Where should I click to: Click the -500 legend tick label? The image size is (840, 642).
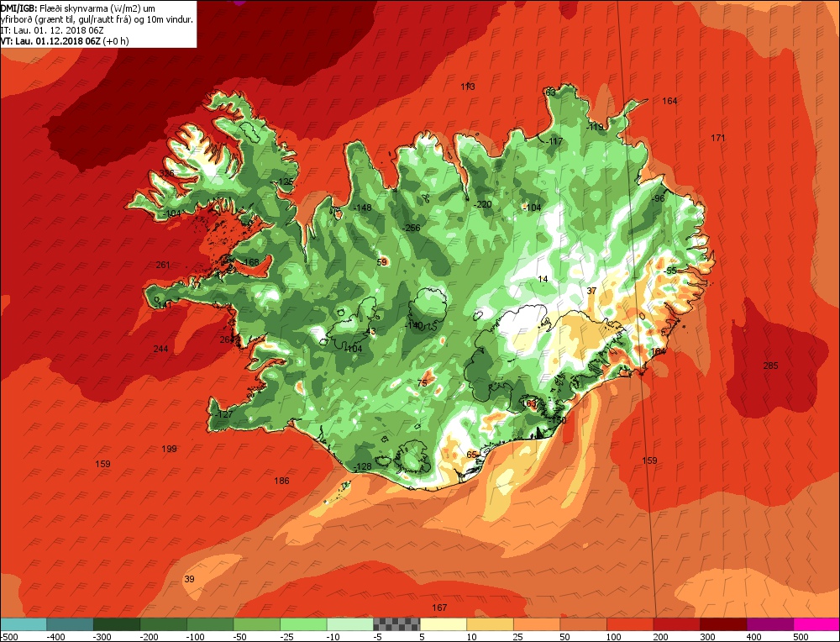(9, 637)
